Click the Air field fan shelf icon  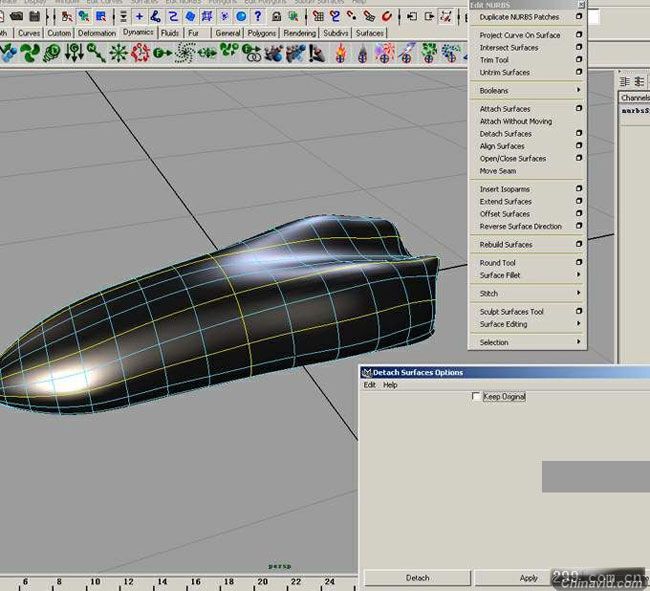tap(30, 53)
